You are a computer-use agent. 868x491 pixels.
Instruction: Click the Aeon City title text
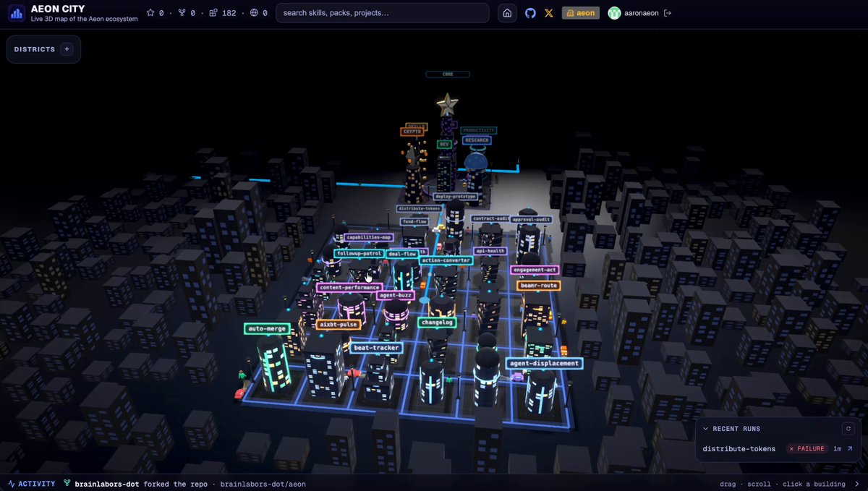(58, 9)
